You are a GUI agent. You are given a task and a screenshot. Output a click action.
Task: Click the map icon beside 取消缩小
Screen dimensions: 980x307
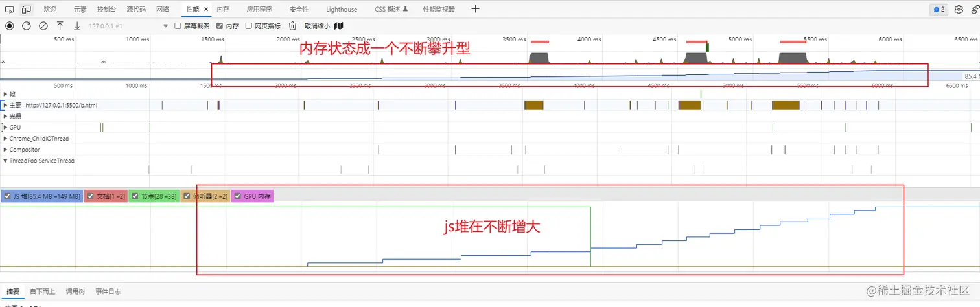tap(338, 26)
